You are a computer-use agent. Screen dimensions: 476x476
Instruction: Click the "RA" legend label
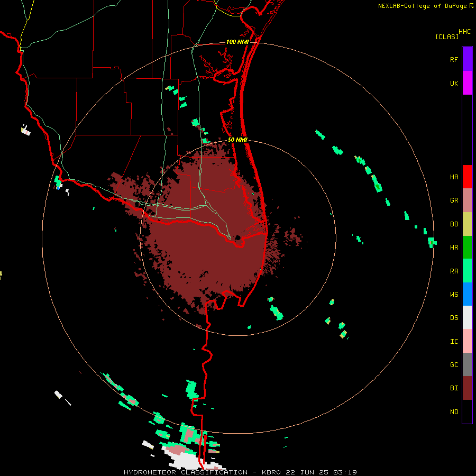point(454,271)
